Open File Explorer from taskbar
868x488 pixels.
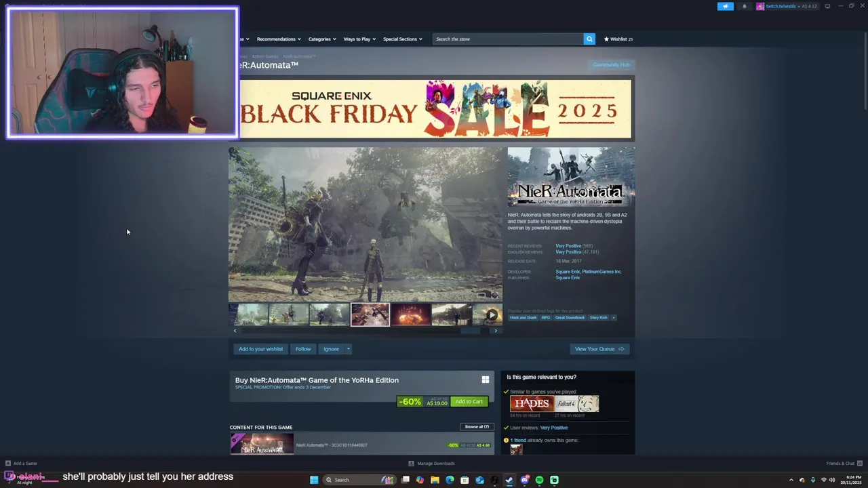pyautogui.click(x=435, y=480)
